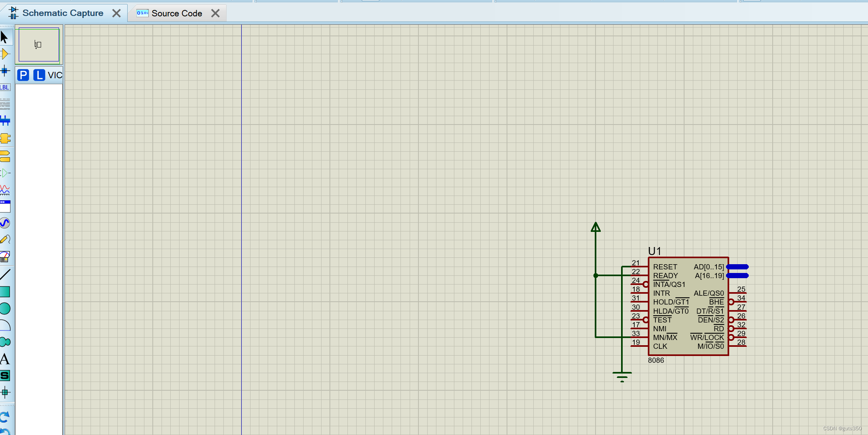This screenshot has width=868, height=435.
Task: Choose the 2D graphics text 'A' tool
Action: click(x=5, y=359)
